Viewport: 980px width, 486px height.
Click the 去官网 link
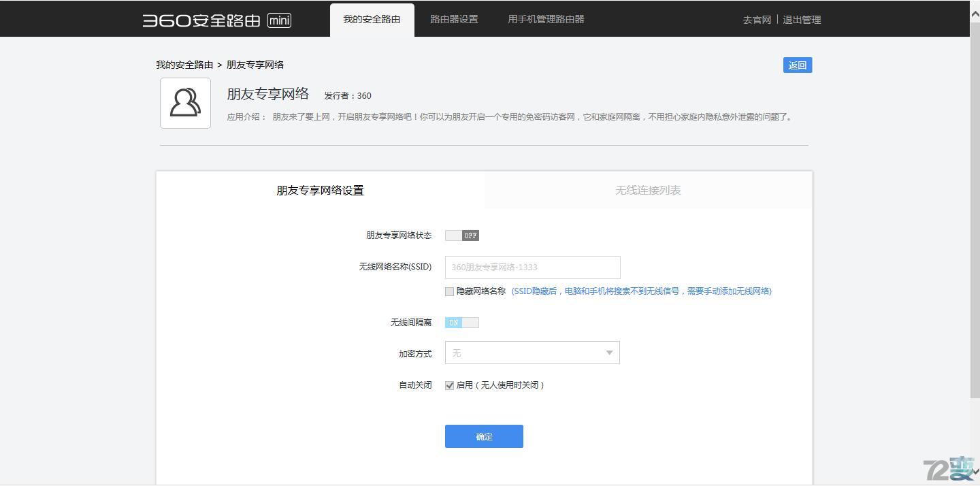(756, 20)
